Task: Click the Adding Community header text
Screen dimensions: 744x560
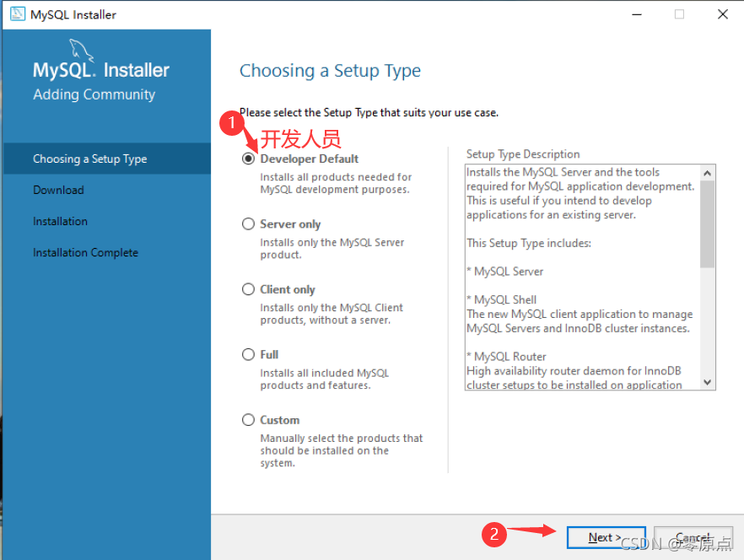Action: [93, 95]
